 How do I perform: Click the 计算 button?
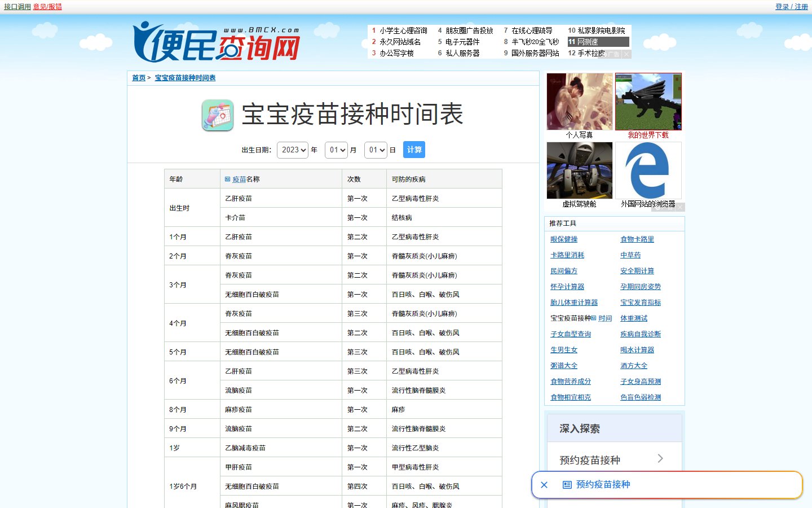click(414, 150)
